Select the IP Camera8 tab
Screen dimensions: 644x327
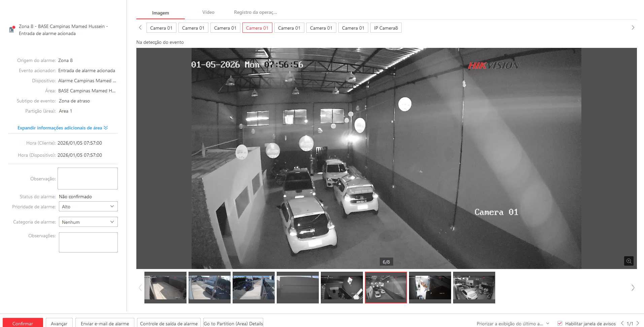386,28
